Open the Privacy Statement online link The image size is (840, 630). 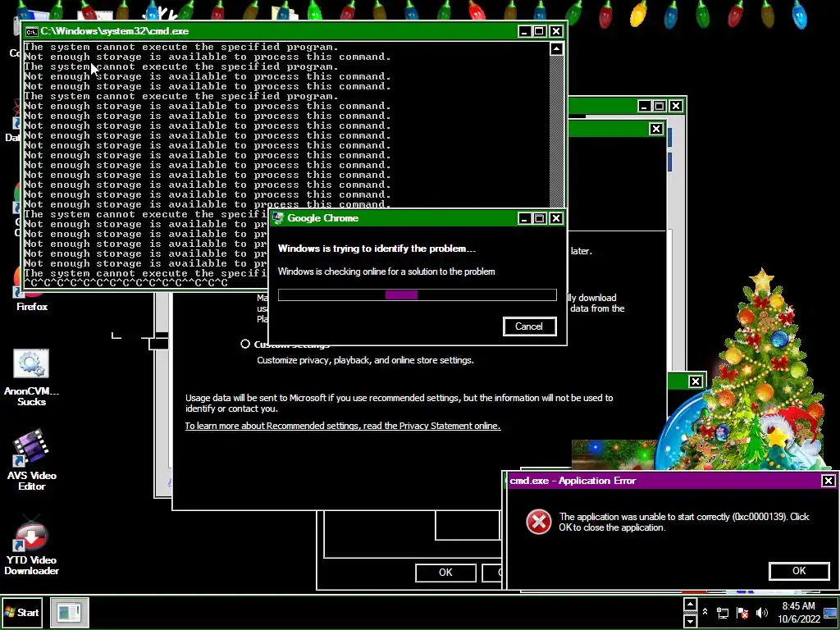click(343, 426)
